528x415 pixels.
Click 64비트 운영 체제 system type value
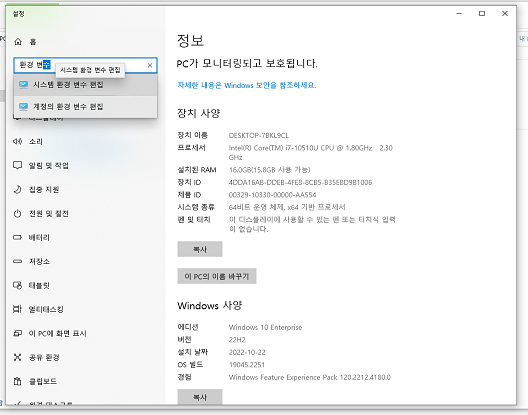pos(287,207)
